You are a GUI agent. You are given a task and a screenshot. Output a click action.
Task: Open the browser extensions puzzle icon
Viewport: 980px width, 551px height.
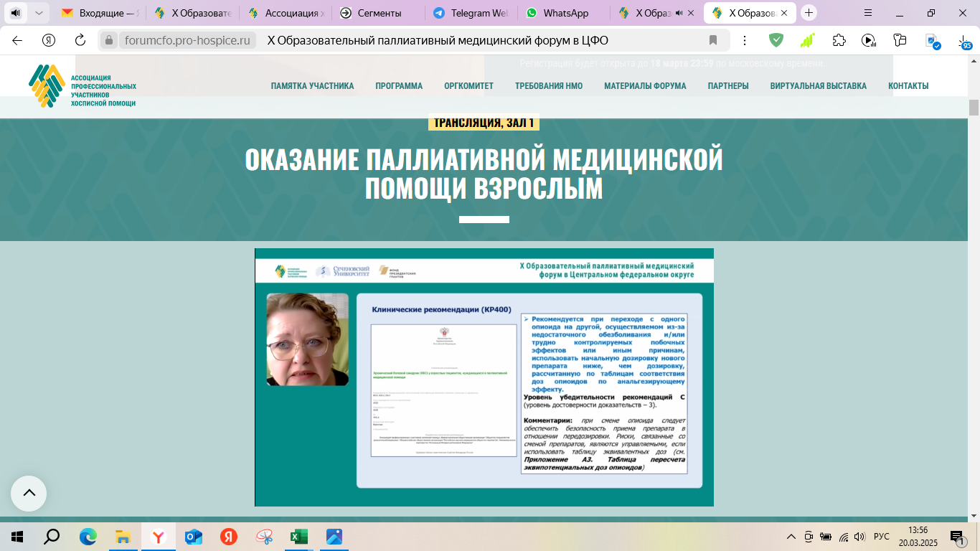pos(839,40)
